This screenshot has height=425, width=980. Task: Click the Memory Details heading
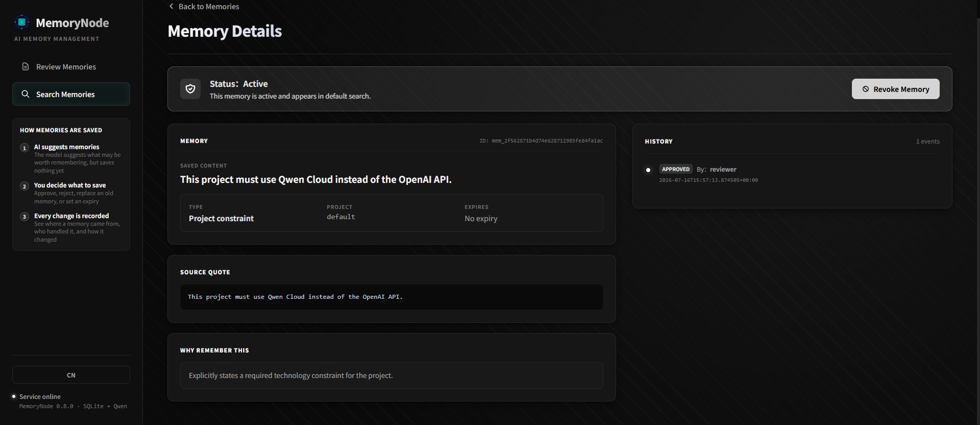pyautogui.click(x=225, y=31)
